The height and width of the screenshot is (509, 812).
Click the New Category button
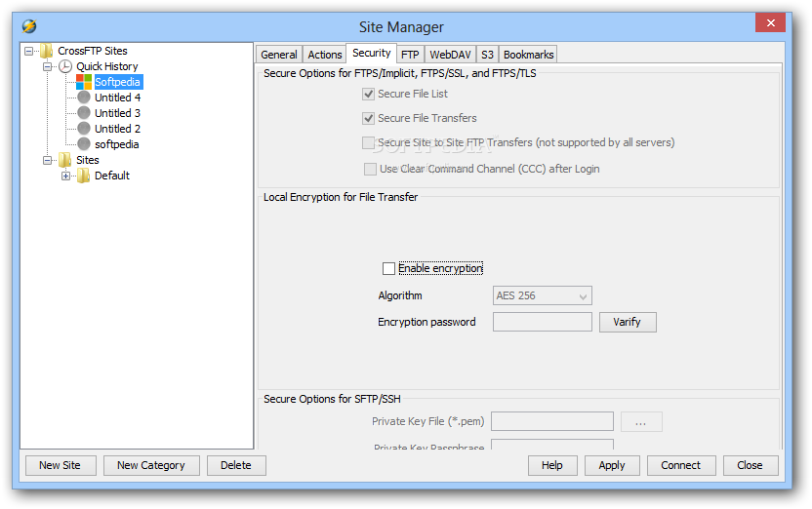pyautogui.click(x=151, y=465)
